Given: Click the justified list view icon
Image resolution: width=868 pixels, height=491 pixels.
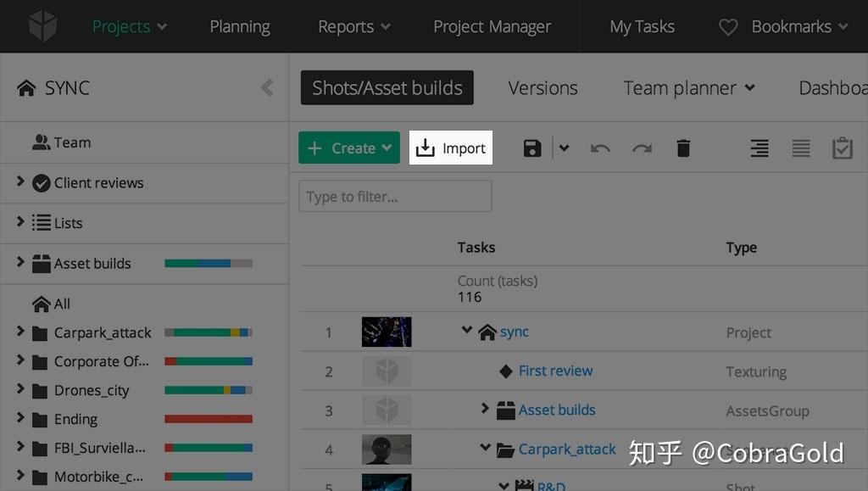Looking at the screenshot, I should (x=801, y=148).
